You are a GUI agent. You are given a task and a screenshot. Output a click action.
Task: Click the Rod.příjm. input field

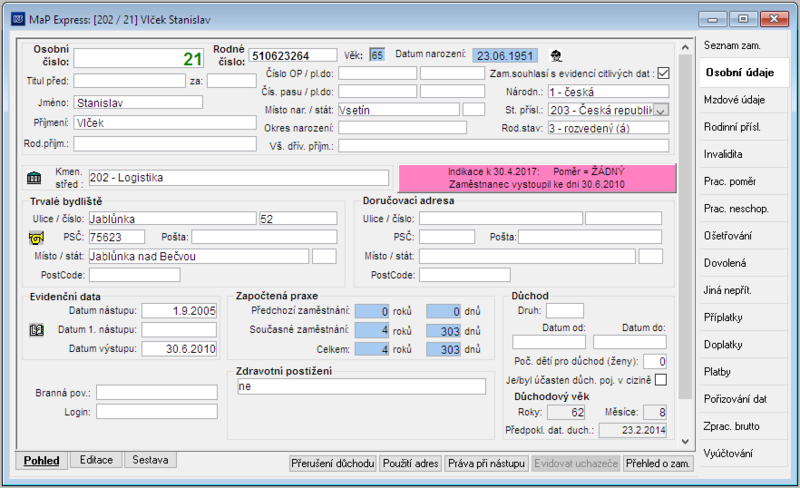coord(165,143)
